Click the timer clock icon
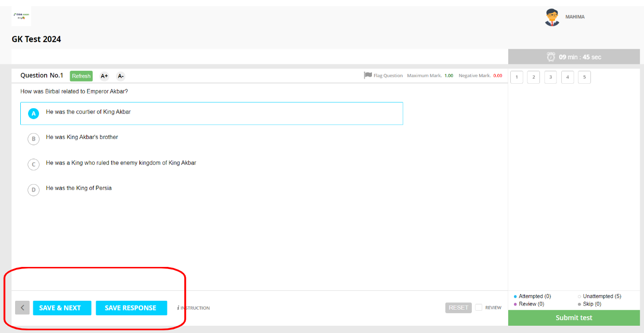The height and width of the screenshot is (333, 644). tap(551, 57)
